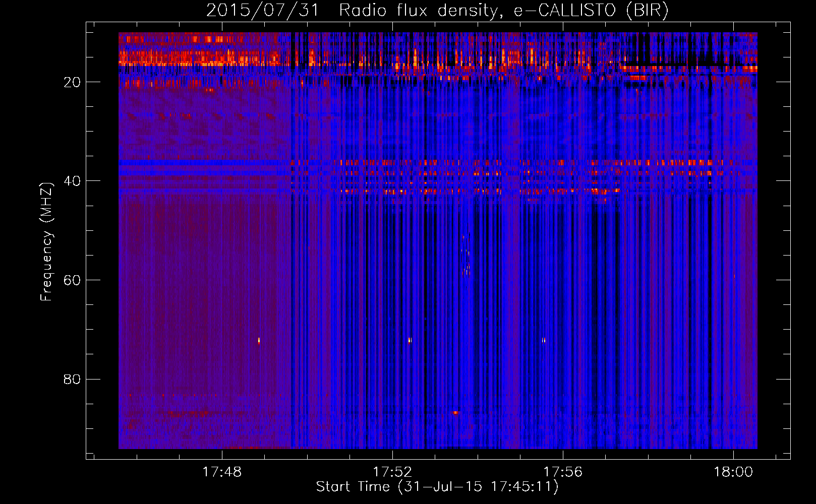The height and width of the screenshot is (504, 816).
Task: Click the bright spot near 72 MHz around 17:52
Action: (x=410, y=340)
